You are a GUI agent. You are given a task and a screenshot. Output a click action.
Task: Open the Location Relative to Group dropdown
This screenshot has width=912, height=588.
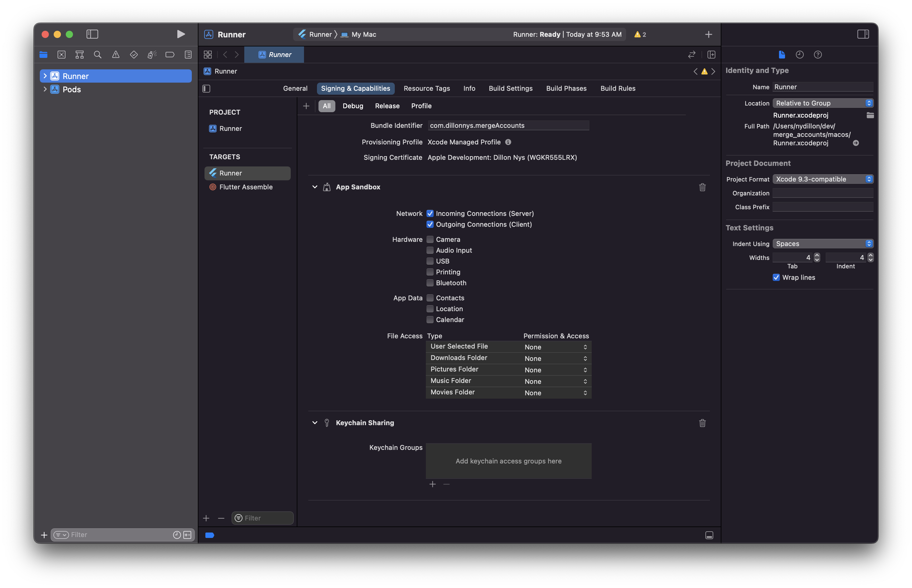(x=823, y=103)
